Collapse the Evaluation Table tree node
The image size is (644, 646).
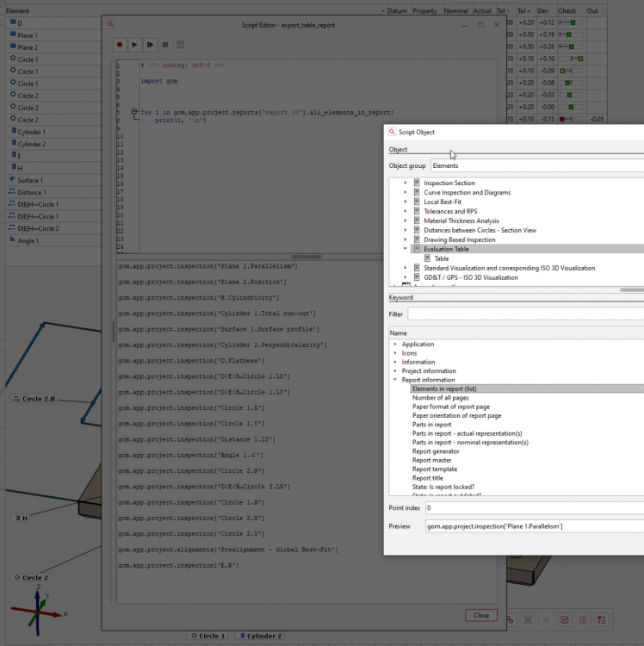pyautogui.click(x=406, y=249)
